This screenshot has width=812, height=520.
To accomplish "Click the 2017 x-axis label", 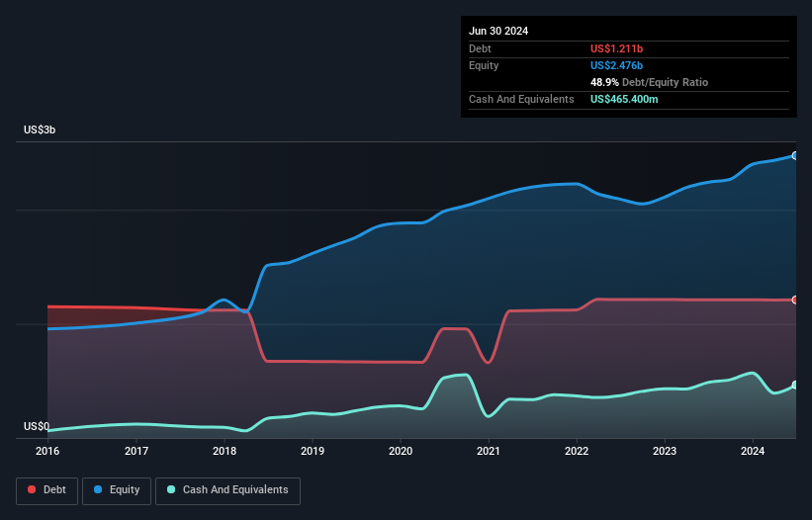I will click(136, 451).
